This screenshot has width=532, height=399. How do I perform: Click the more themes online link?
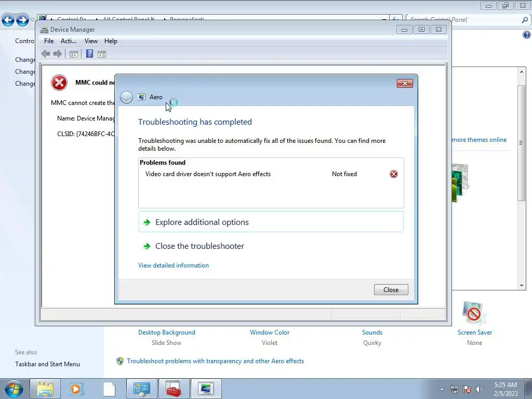479,140
